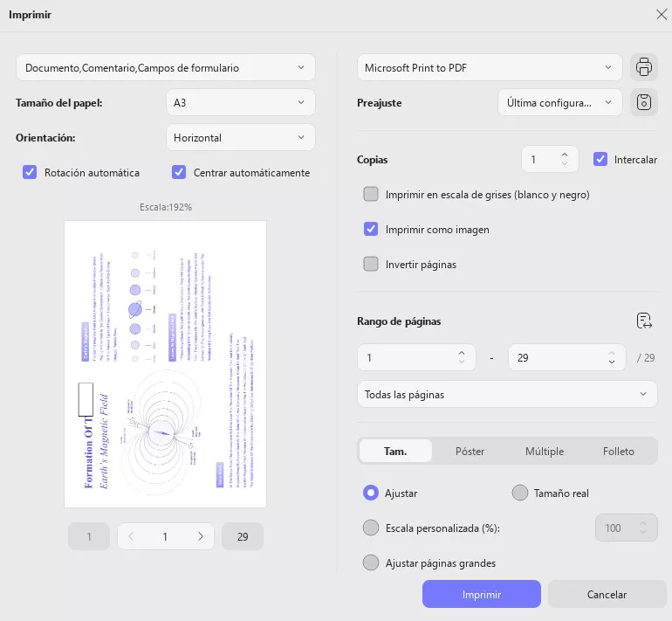Open Microsoft Print to PDF printer dropdown
This screenshot has height=621, width=672.
490,67
